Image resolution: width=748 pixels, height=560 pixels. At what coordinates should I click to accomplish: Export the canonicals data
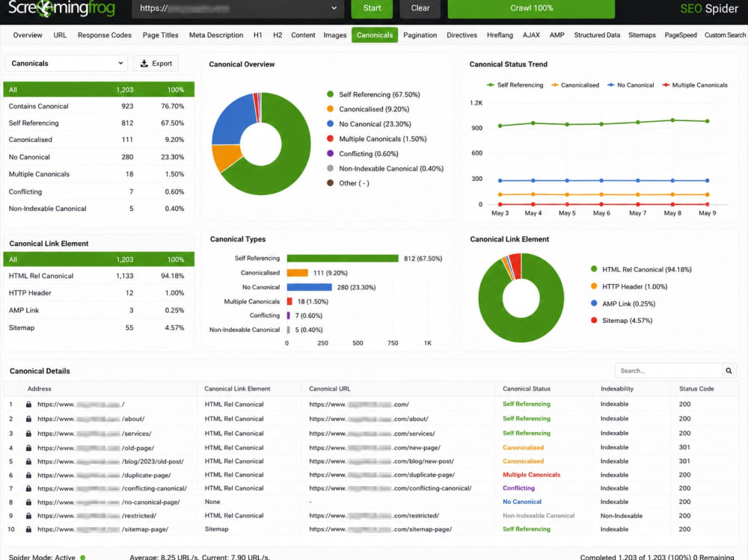click(x=156, y=63)
